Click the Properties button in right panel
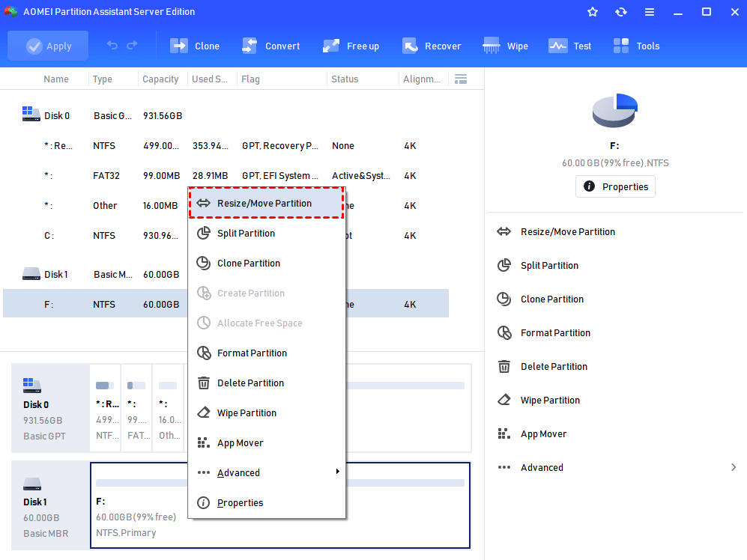 pos(615,186)
